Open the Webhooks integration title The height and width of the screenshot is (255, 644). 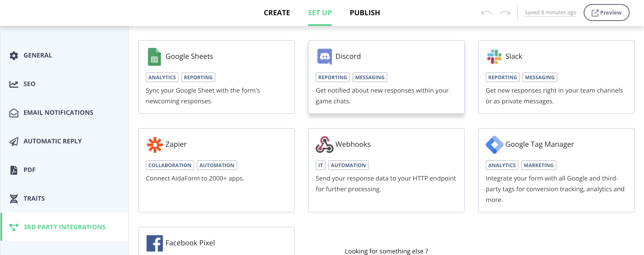click(353, 144)
